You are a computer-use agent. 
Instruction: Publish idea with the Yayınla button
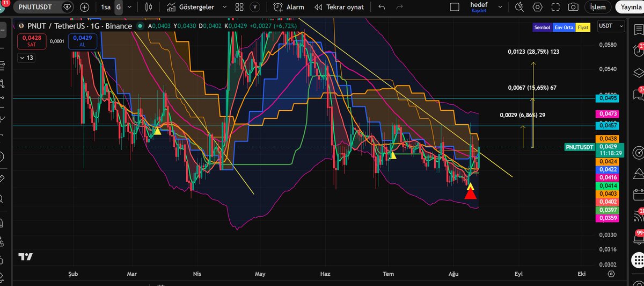(630, 8)
